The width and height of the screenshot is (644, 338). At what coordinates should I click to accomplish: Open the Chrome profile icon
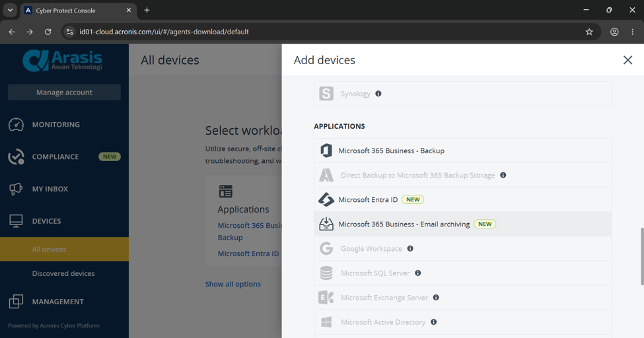tap(614, 32)
